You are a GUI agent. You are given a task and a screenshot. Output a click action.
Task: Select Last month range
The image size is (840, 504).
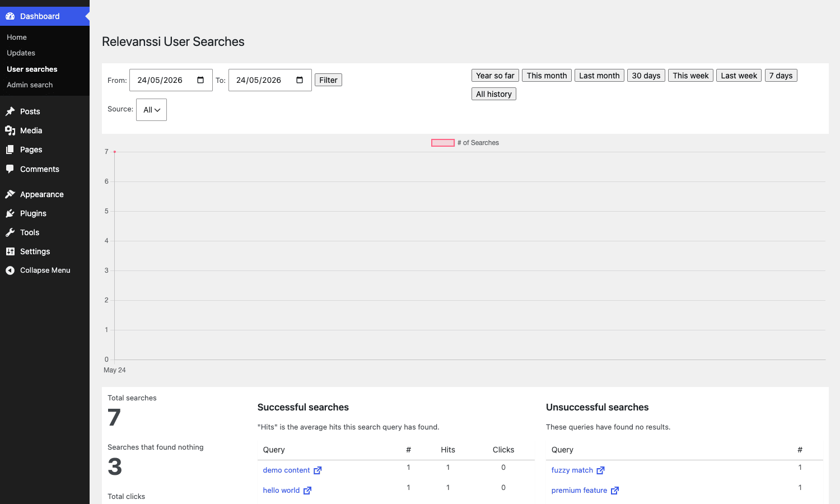point(599,76)
